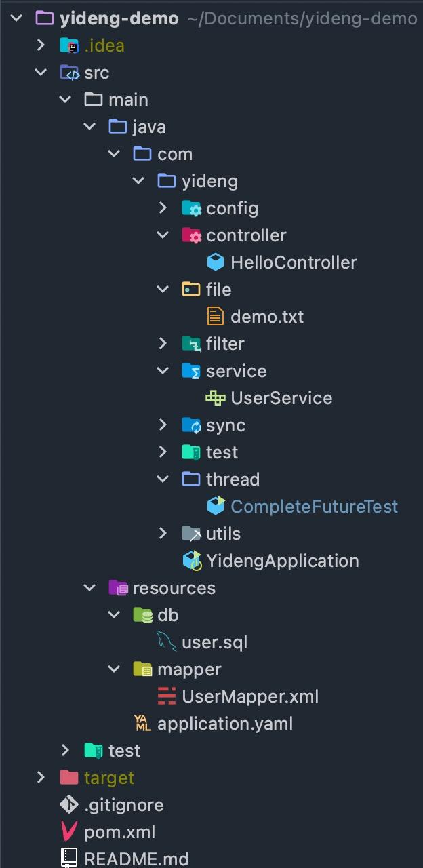Click the interface icon next to UserService
The height and width of the screenshot is (868, 423).
point(216,397)
